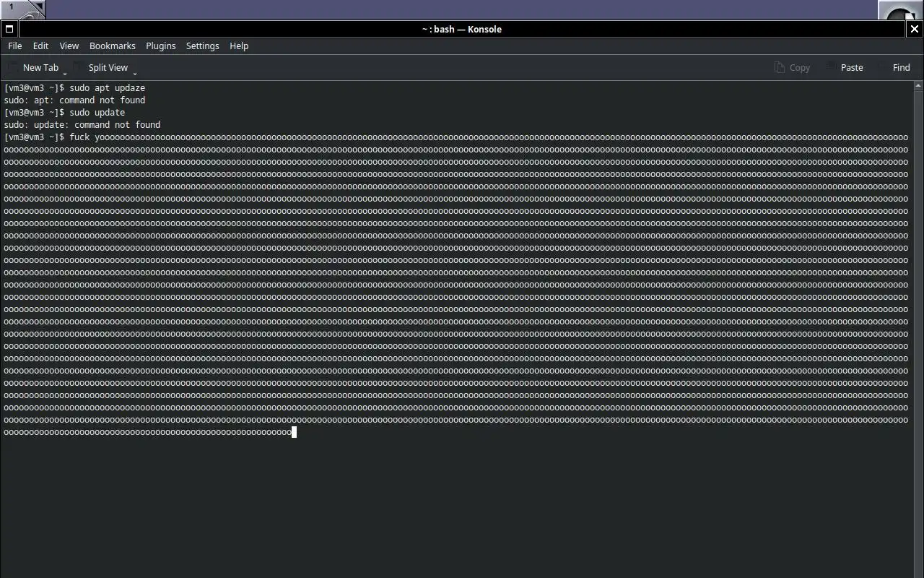
Task: Click the 'sudo apt updaze' command line
Action: point(74,87)
